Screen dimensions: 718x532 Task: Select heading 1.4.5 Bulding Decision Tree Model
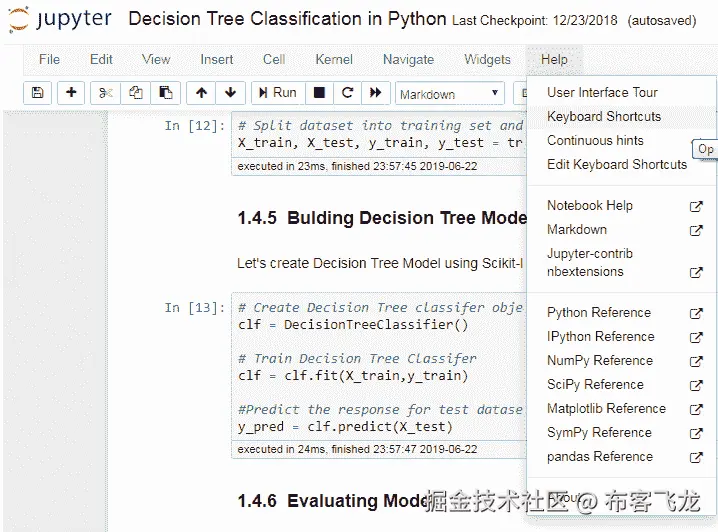tap(382, 218)
